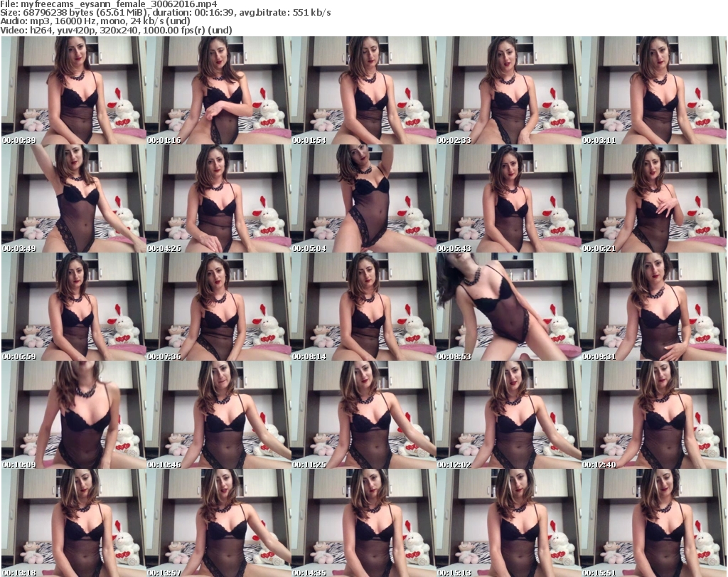Image resolution: width=728 pixels, height=577 pixels.
Task: Select the thumbnail frame stamped 00:04:26
Action: click(x=219, y=198)
